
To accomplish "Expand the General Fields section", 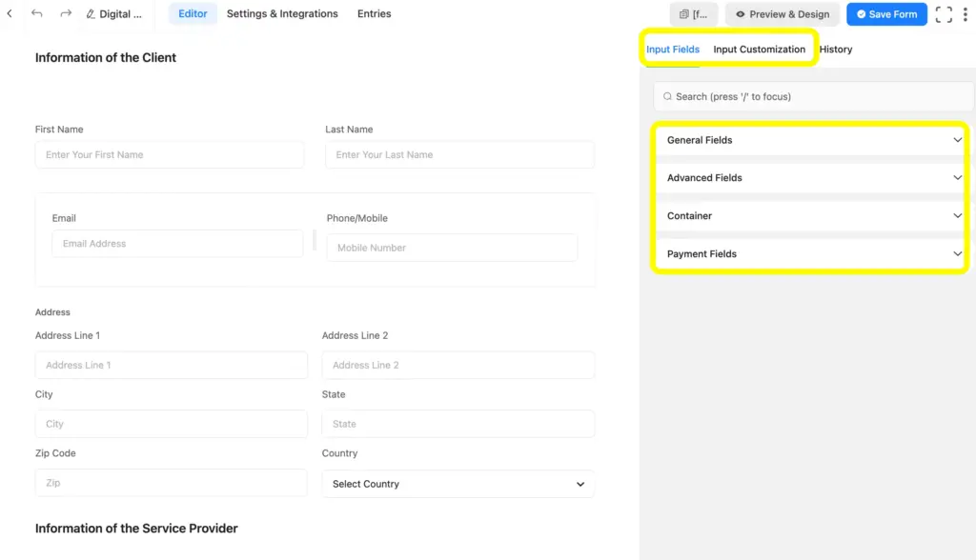I will (x=811, y=140).
